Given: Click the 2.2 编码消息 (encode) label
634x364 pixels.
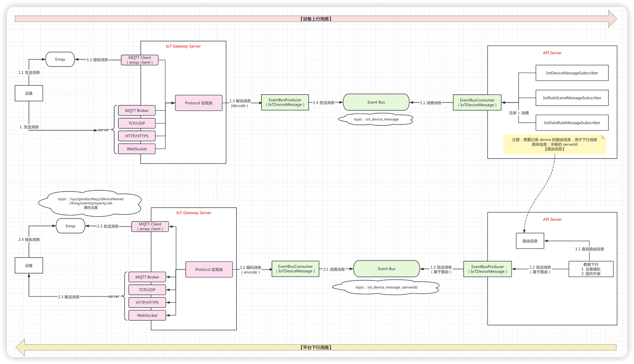Looking at the screenshot, I should pyautogui.click(x=250, y=270).
